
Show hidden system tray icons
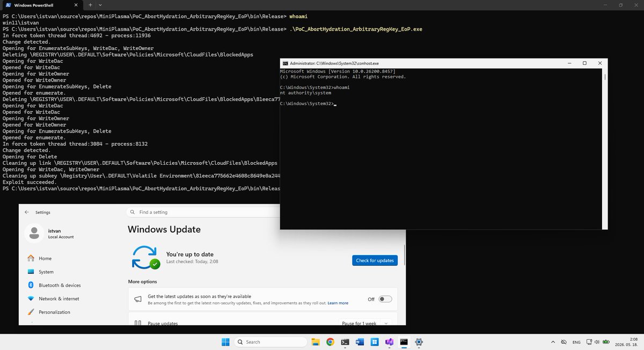pyautogui.click(x=553, y=342)
